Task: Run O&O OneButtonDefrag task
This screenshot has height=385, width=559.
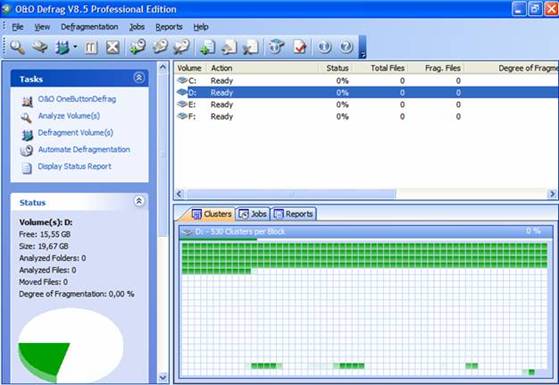Action: 77,99
